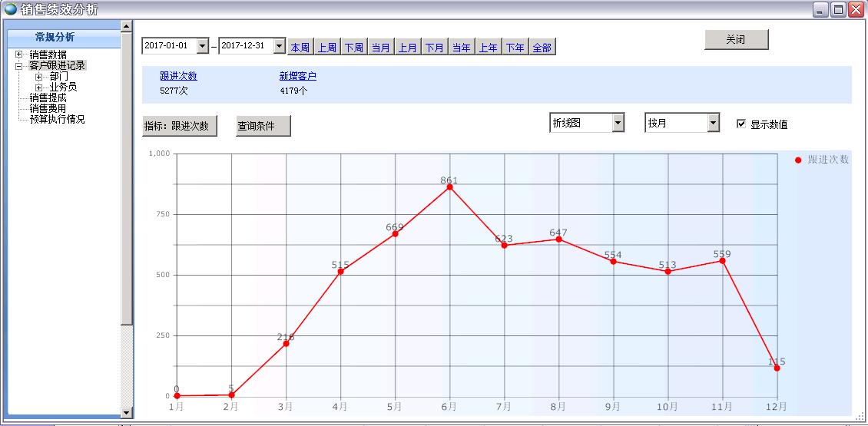Open the 折线图 chart type dropdown
This screenshot has height=426, width=868.
(x=618, y=123)
